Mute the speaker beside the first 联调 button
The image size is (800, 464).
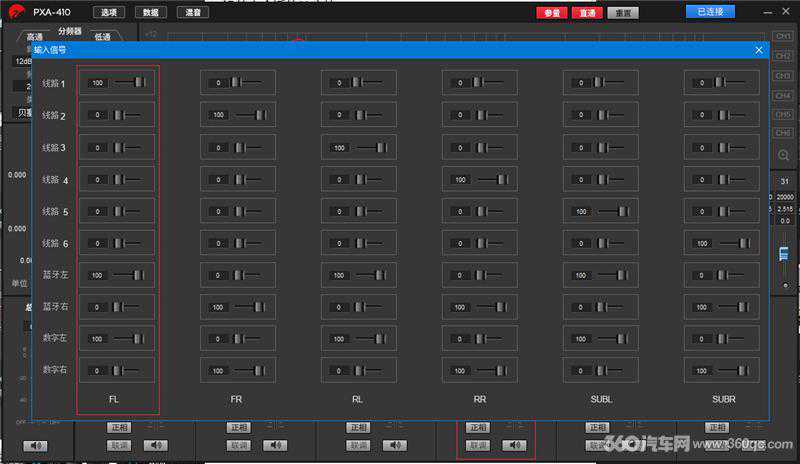[155, 445]
